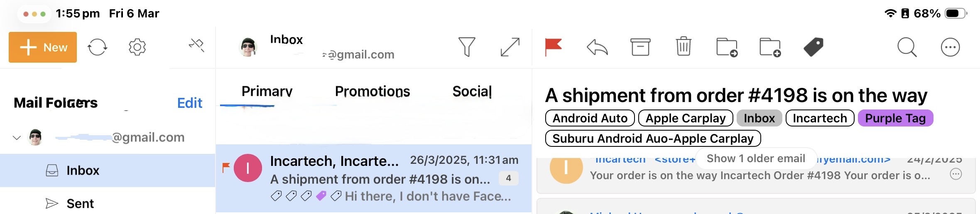Image resolution: width=980 pixels, height=214 pixels.
Task: Toggle the red flag on email
Action: click(554, 47)
